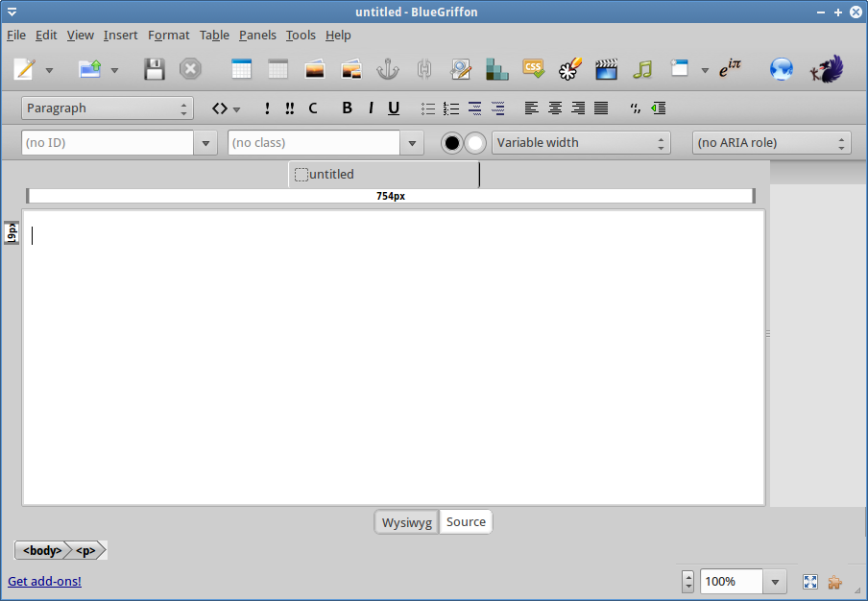The image size is (868, 601).
Task: Open the Insert menu
Action: click(121, 36)
